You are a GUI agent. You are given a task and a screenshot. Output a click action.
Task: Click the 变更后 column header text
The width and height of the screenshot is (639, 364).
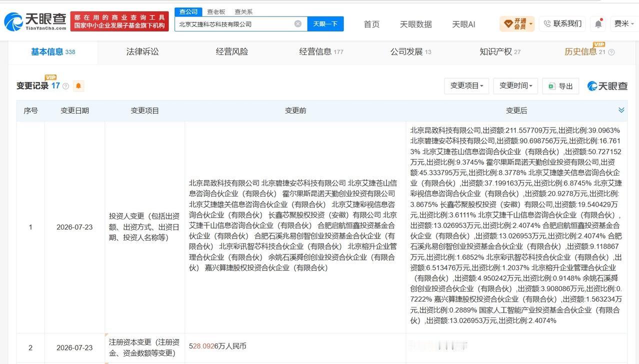516,110
